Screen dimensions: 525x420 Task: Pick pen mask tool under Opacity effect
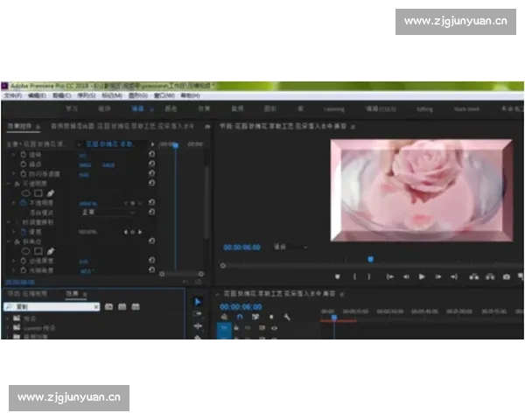[51, 193]
